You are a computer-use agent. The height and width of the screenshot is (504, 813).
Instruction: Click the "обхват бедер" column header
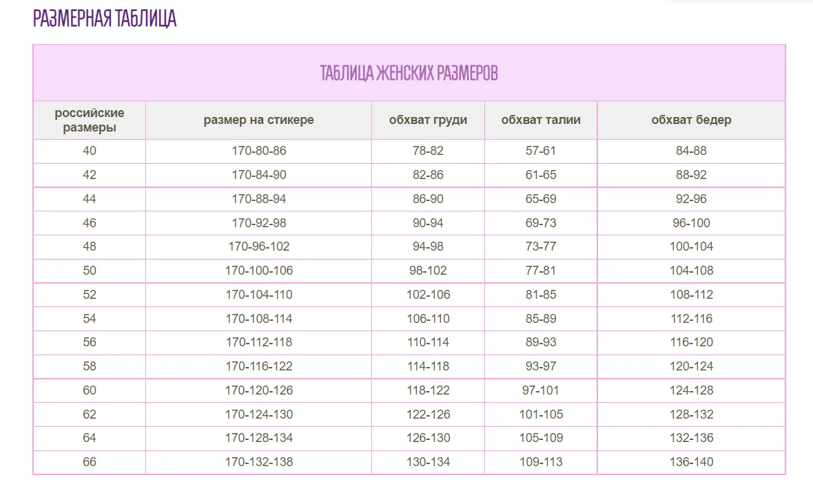pos(691,120)
